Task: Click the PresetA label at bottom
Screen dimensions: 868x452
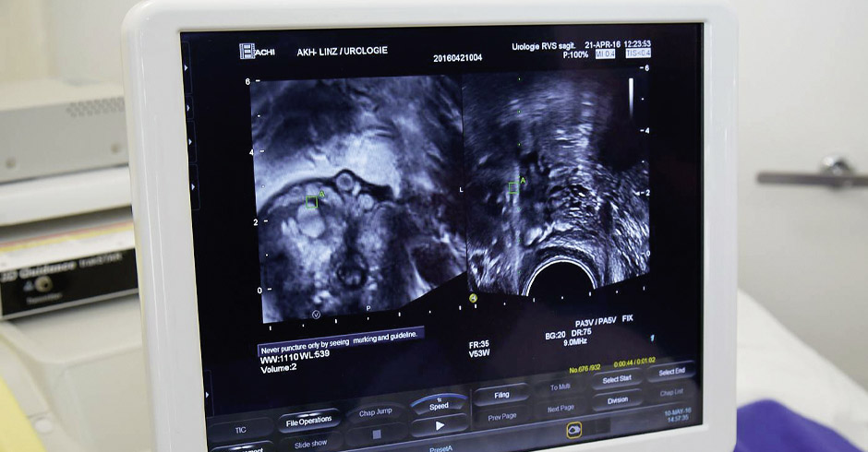Action: (x=440, y=448)
